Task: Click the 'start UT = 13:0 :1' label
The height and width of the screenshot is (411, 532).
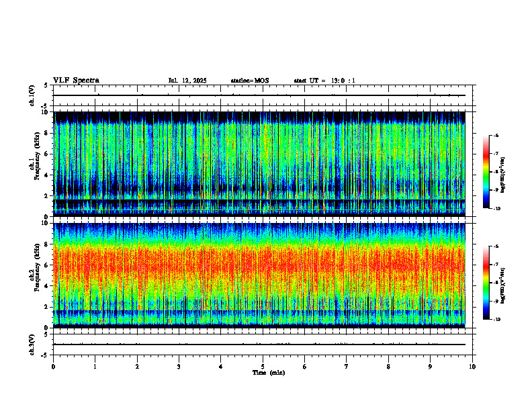Action: pyautogui.click(x=324, y=81)
